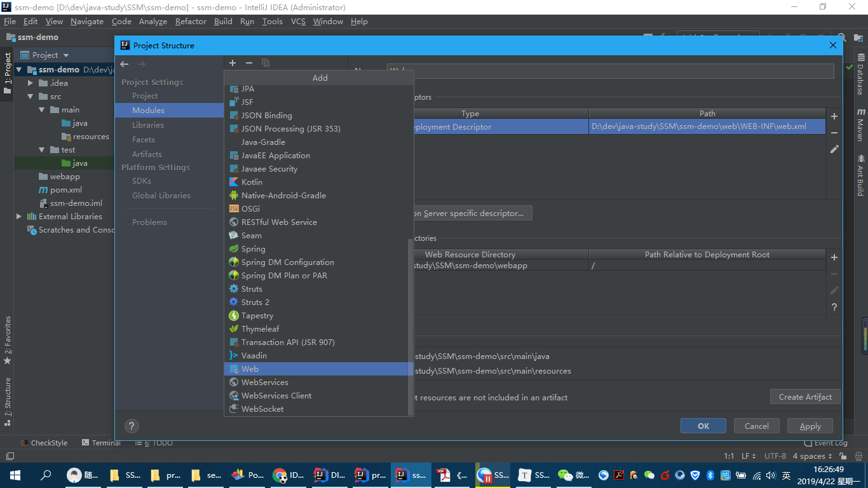Viewport: 868px width, 488px height.
Task: Open the 4 spaces indent dropdown
Action: tap(812, 456)
